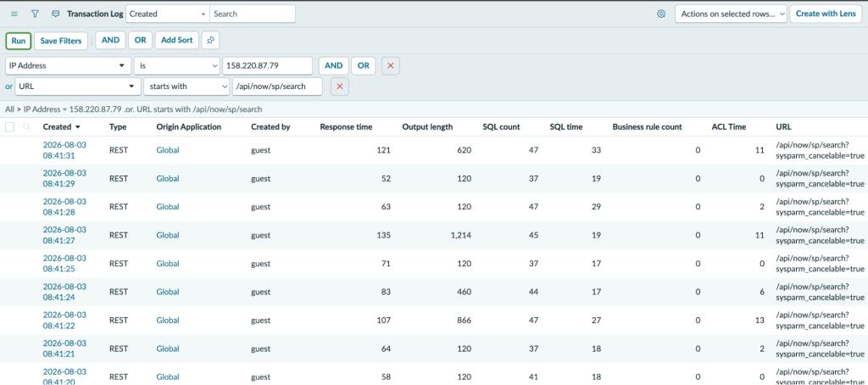Open the Created search field dropdown
Image resolution: width=868 pixels, height=385 pixels.
coord(168,14)
